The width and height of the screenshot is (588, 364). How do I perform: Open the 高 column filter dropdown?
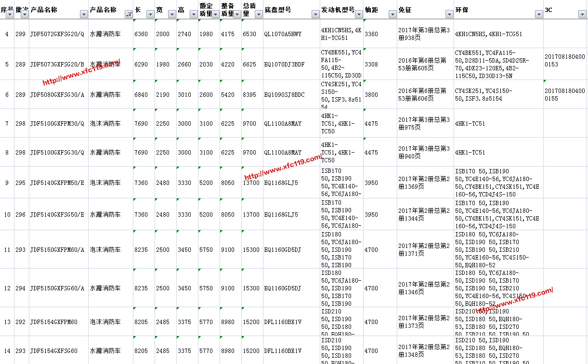coord(193,14)
